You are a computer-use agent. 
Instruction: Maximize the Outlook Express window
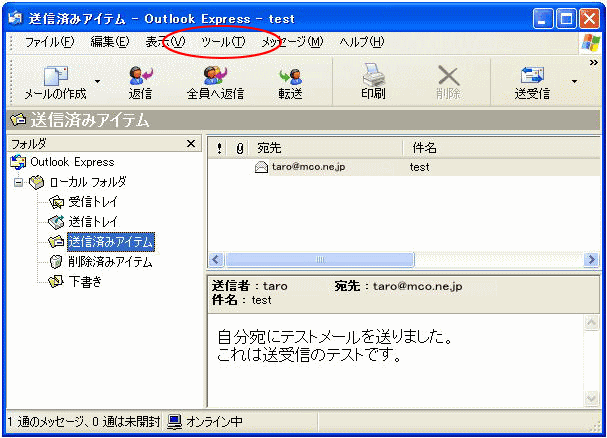pyautogui.click(x=566, y=19)
